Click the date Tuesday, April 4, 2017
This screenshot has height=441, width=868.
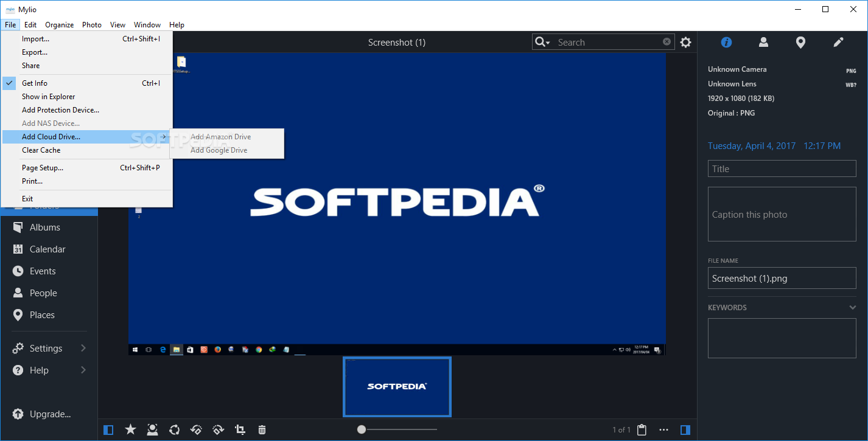pyautogui.click(x=752, y=146)
